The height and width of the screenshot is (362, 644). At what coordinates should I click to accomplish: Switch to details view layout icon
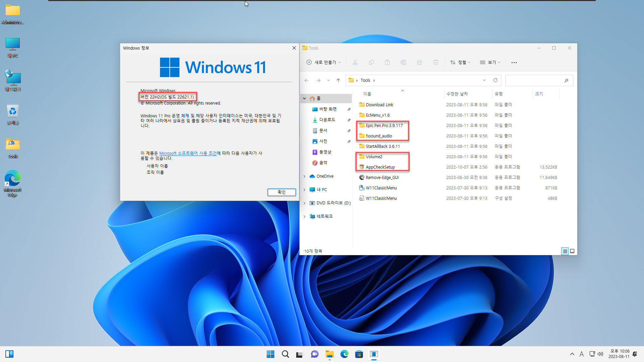(565, 251)
